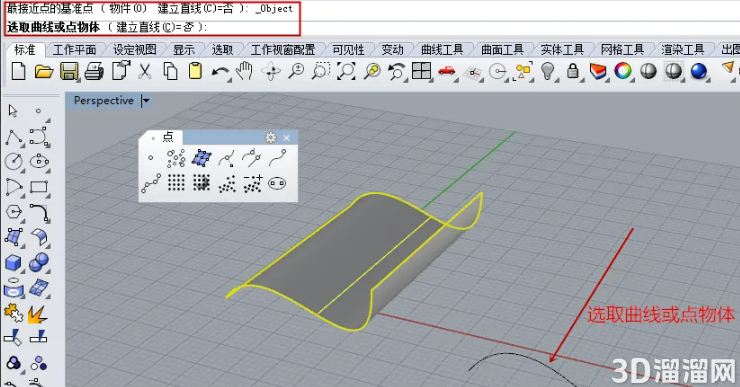This screenshot has width=740, height=387.
Task: Click the Set CPlane grid icon
Action: (x=472, y=72)
